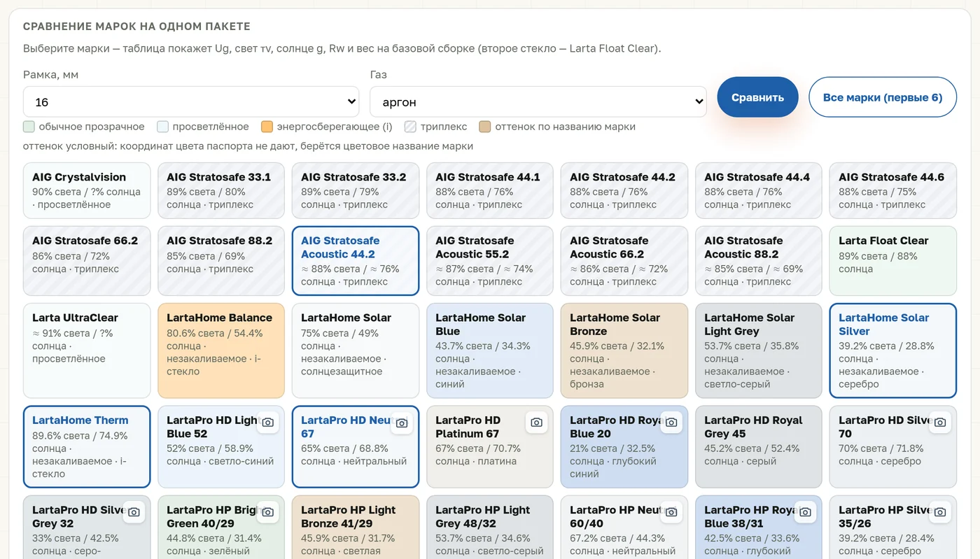Select AIG Stratosafe Acoustic 55.2 card
Viewport: 980px width, 559px height.
(x=490, y=261)
